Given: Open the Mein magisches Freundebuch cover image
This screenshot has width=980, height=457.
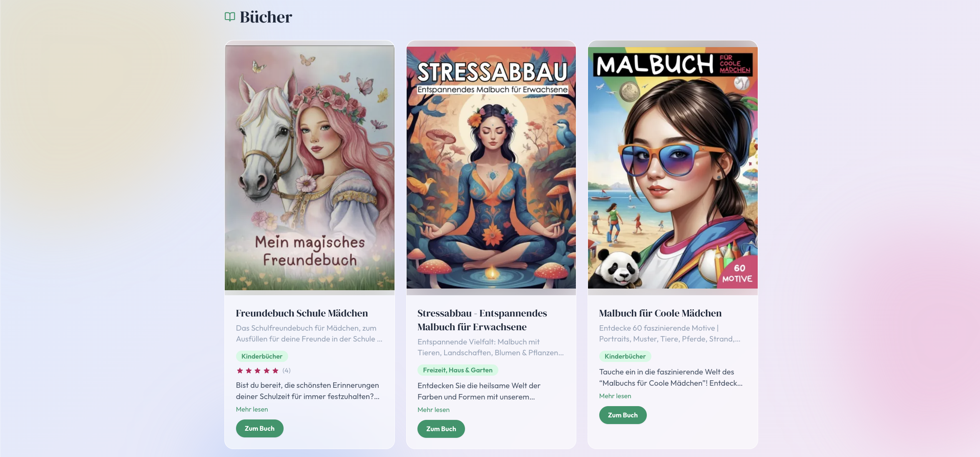Looking at the screenshot, I should click(309, 168).
